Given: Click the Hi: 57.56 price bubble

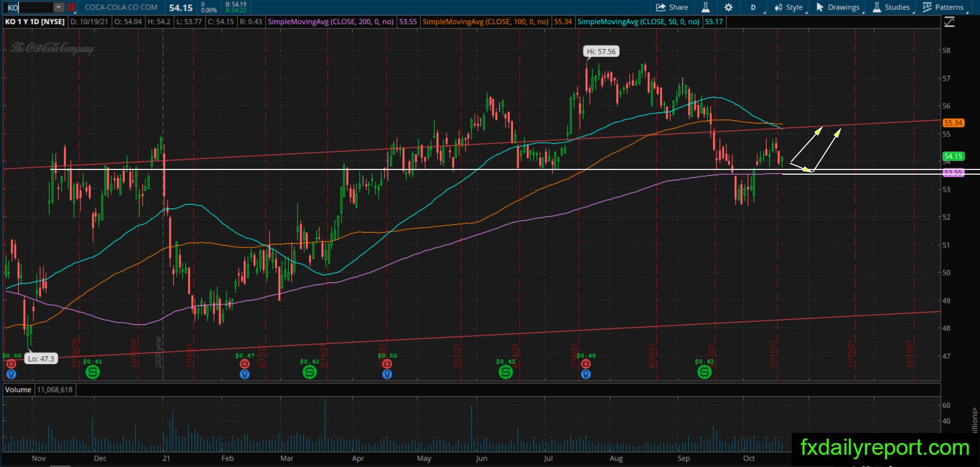Looking at the screenshot, I should point(601,51).
